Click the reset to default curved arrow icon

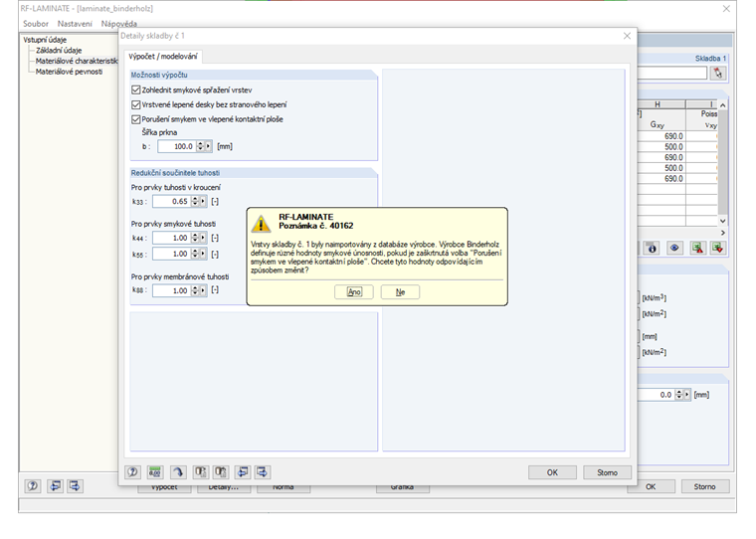point(178,472)
